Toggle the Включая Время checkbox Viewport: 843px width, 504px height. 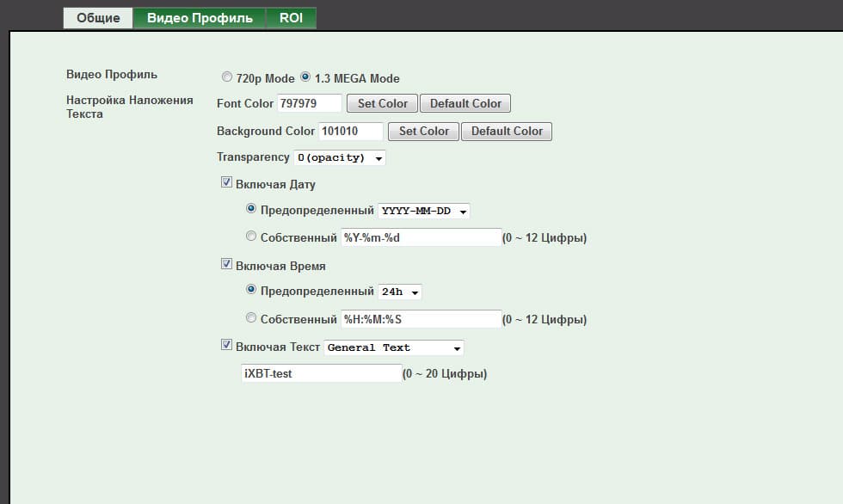[x=226, y=264]
